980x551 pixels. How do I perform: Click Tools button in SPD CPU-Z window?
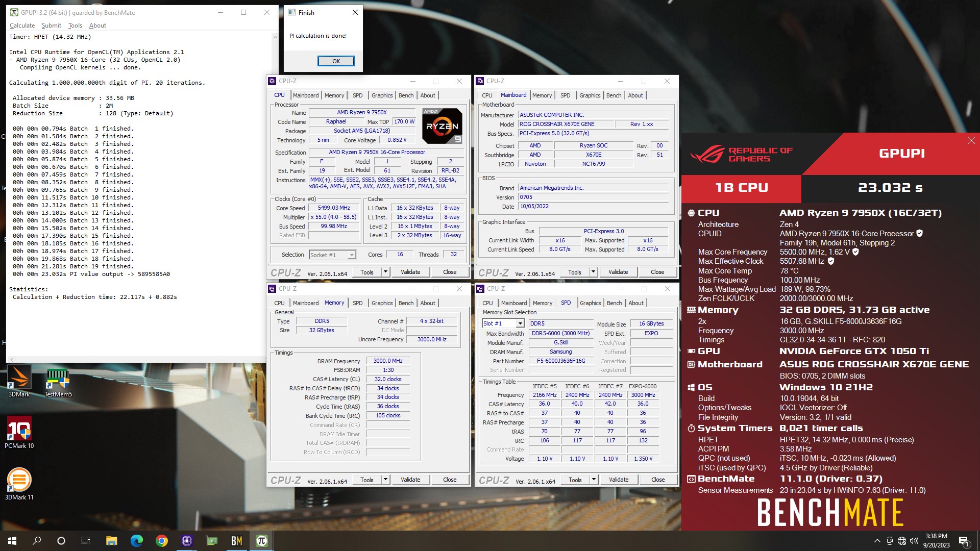[575, 480]
